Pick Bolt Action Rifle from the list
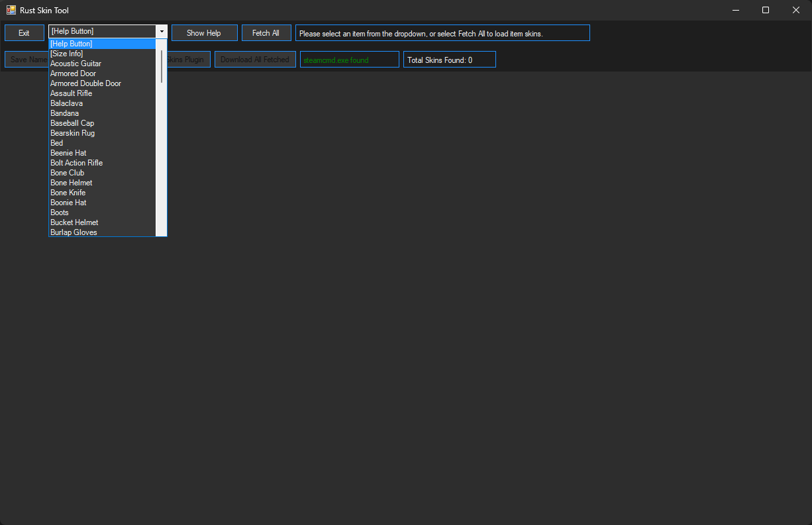This screenshot has height=525, width=812. [76, 163]
